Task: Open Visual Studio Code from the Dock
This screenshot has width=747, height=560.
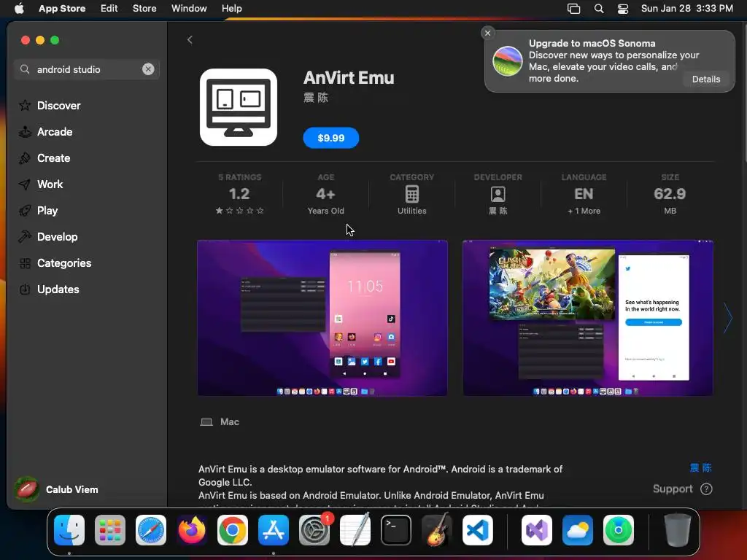Action: point(477,530)
